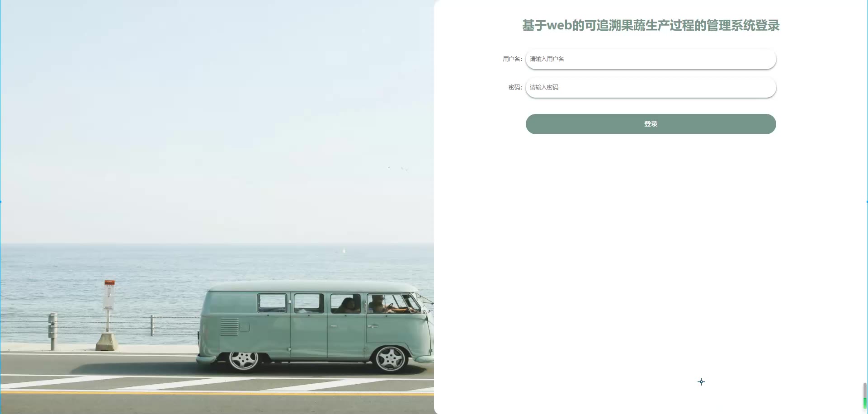Click the birds flying in the sky
This screenshot has width=868, height=414.
[398, 168]
